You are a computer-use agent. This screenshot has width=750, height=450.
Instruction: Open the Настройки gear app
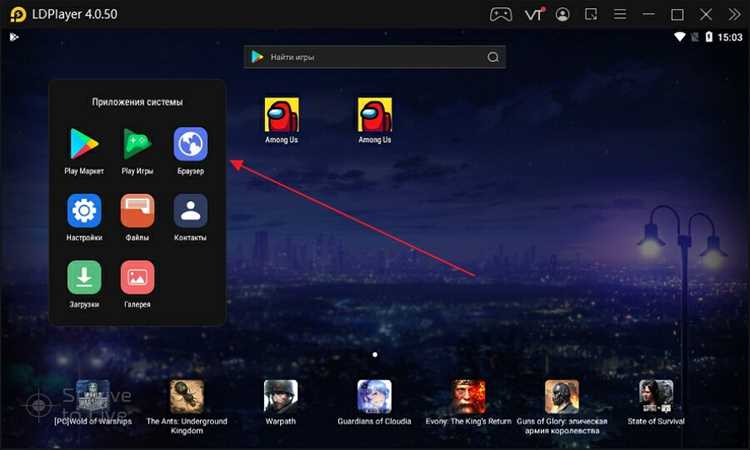click(84, 210)
